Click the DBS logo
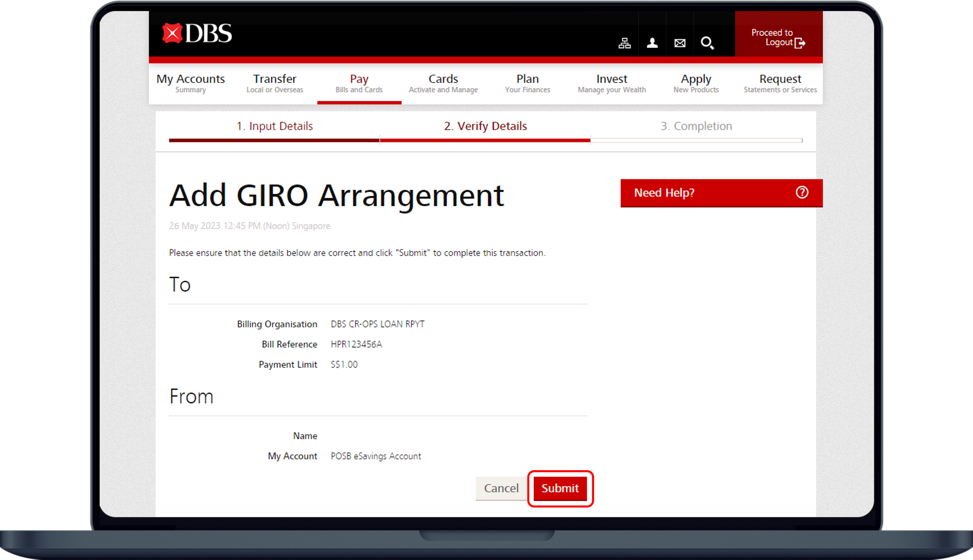Screen dimensions: 973x560 pyautogui.click(x=197, y=33)
